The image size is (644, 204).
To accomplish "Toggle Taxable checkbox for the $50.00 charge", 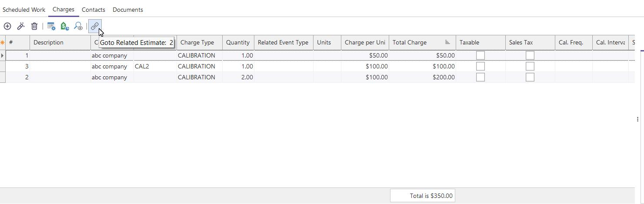I will 480,56.
